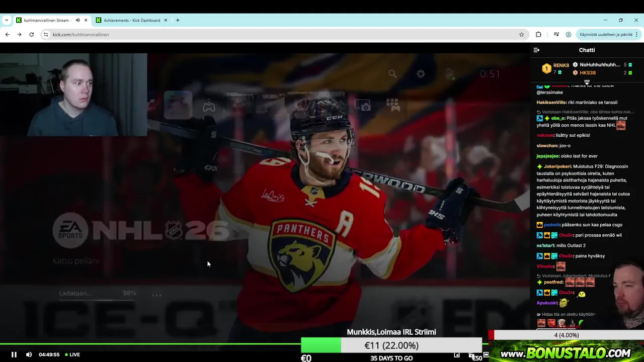Click HakiksenVille username in chat
Screen dimensions: 644x362
pyautogui.click(x=551, y=102)
